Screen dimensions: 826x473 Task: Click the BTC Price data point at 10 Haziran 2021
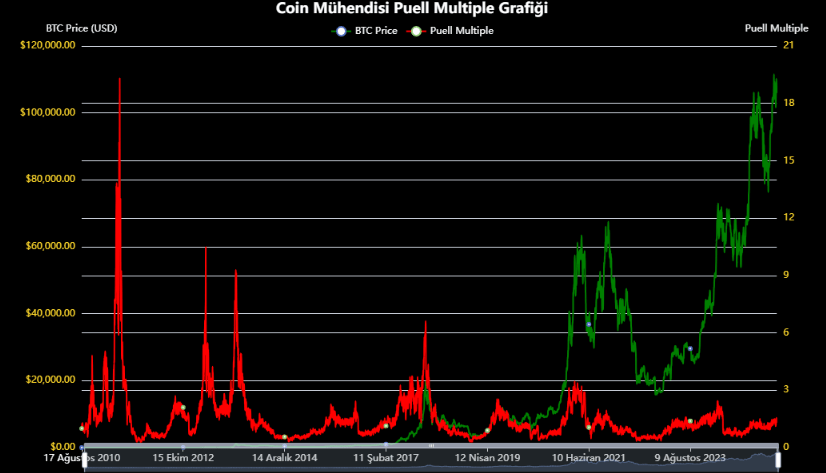pos(589,325)
